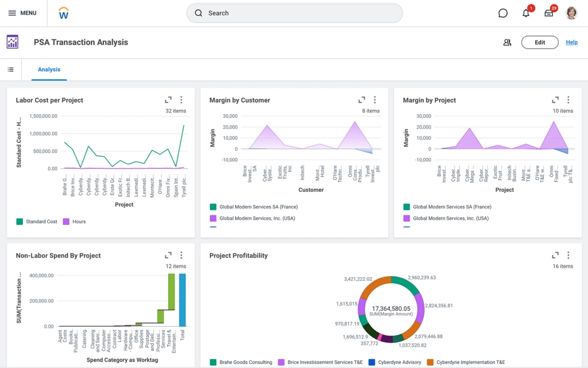Expand the Project Profitability chart
This screenshot has height=368, width=588.
(x=555, y=256)
